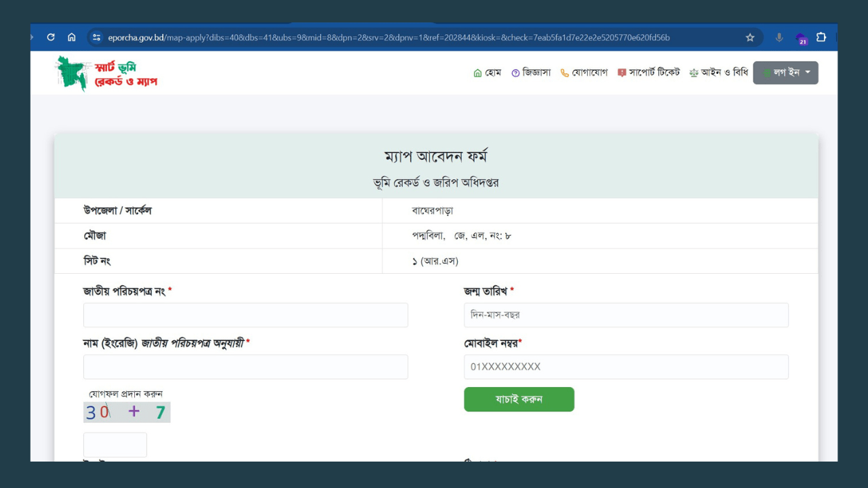Open the browser extensions puzzle icon
868x488 pixels.
[821, 38]
